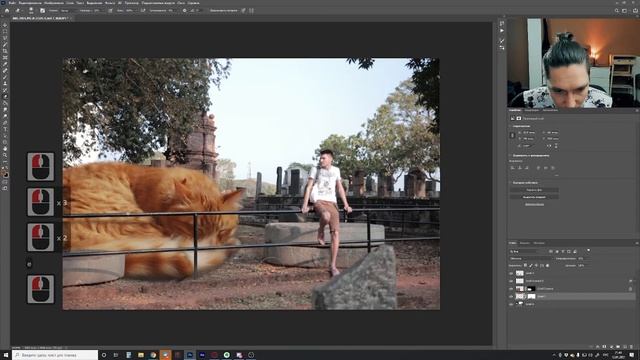Select the highlighted Eraser tool

pos(5,97)
